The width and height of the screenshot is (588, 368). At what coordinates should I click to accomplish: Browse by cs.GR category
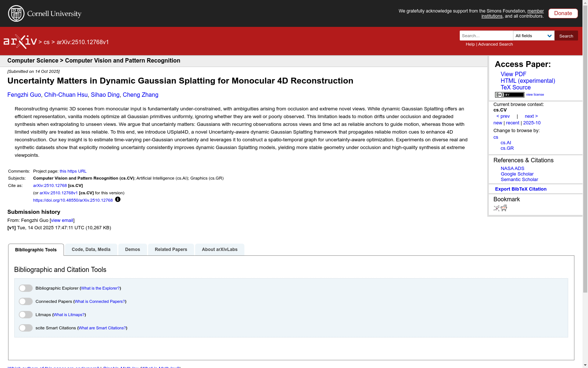point(507,148)
